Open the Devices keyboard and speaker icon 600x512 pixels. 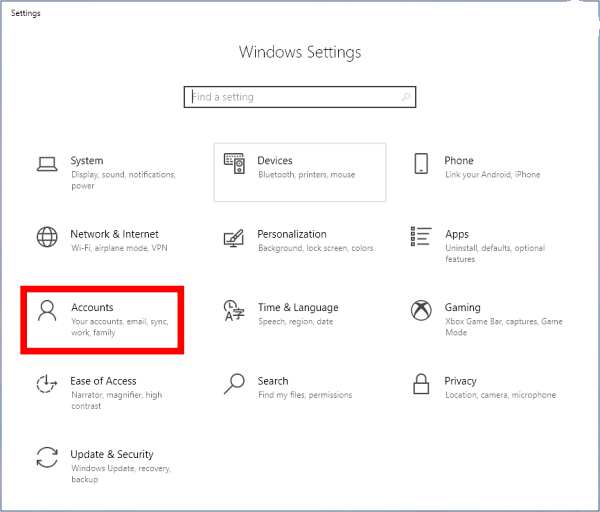tap(234, 164)
